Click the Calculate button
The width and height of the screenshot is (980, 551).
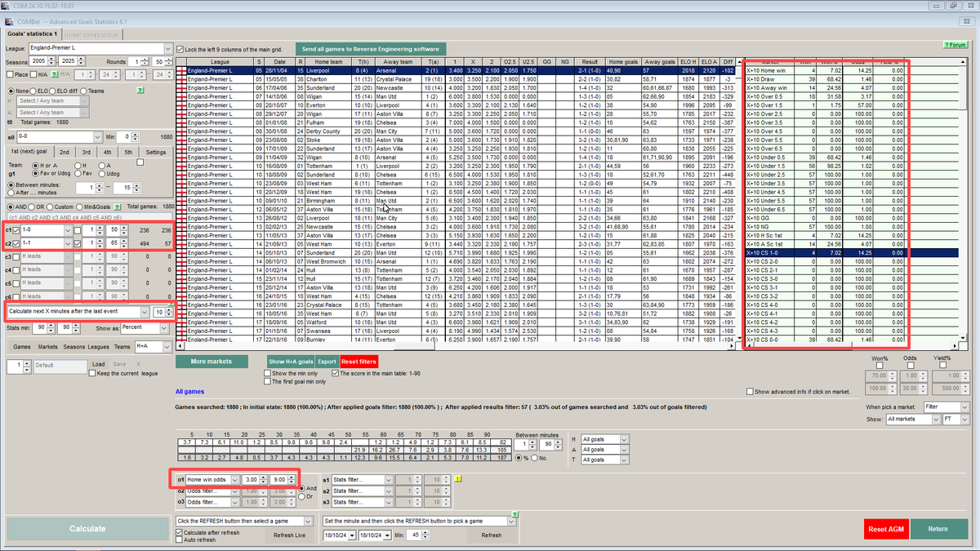(87, 528)
